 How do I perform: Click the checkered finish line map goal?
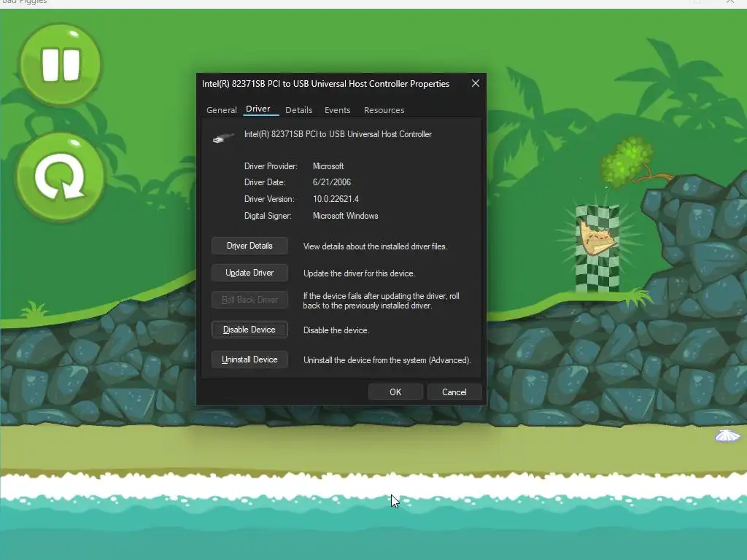(x=597, y=248)
